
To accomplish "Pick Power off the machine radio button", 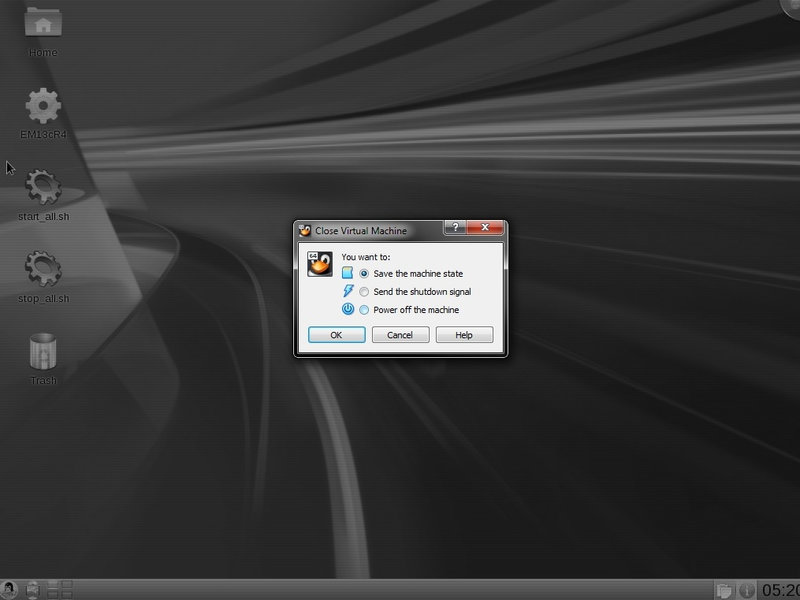I will 365,309.
